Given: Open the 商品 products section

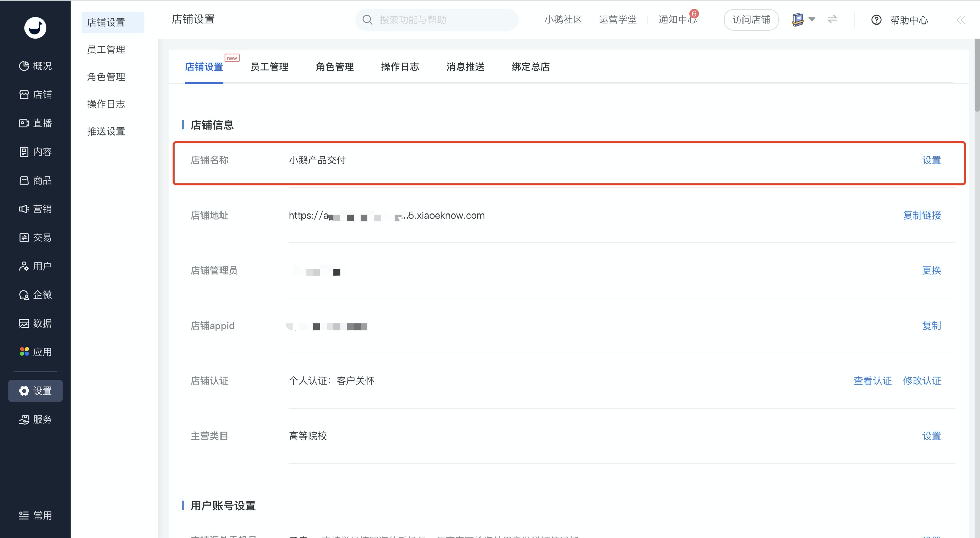Looking at the screenshot, I should (x=35, y=180).
